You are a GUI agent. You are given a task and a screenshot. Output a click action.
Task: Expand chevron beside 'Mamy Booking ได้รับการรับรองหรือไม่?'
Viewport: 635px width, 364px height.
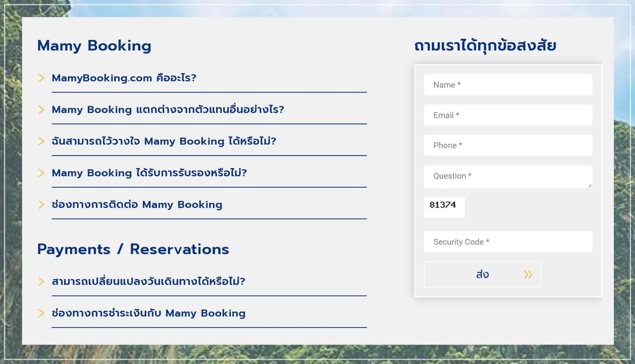41,173
